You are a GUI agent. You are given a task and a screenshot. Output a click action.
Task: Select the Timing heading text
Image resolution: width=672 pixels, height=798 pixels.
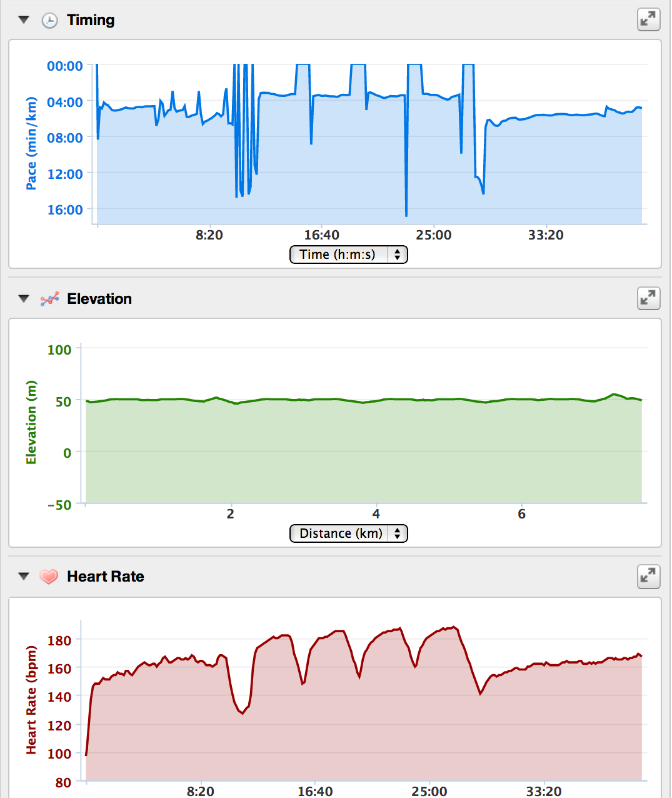[91, 19]
